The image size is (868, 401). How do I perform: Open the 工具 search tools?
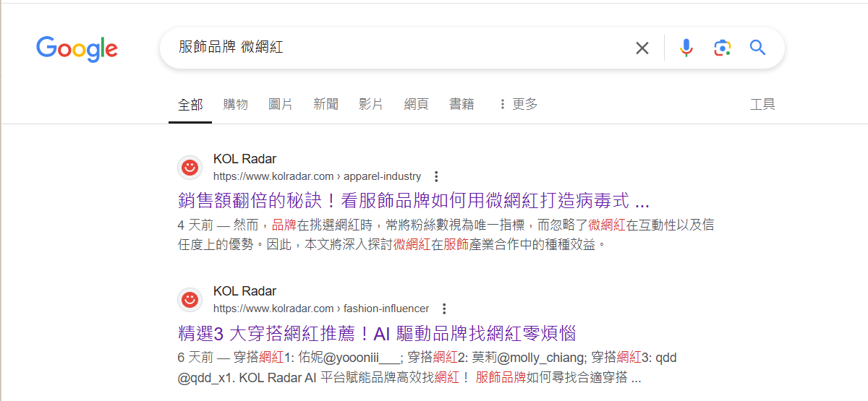[762, 105]
